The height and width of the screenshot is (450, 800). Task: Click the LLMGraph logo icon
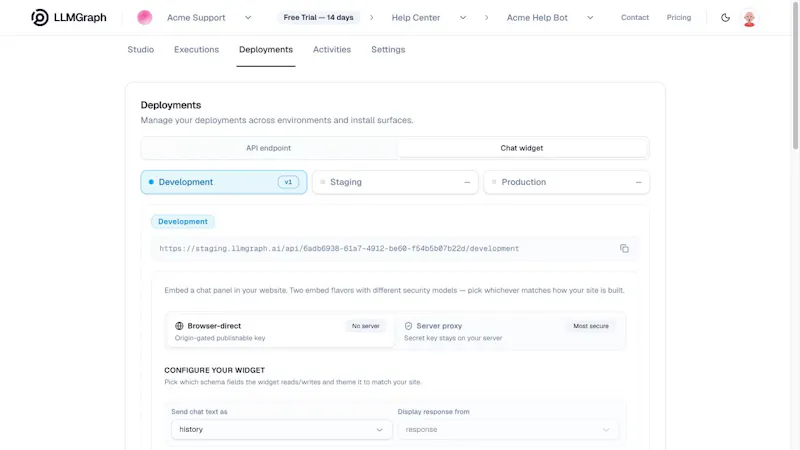click(40, 17)
